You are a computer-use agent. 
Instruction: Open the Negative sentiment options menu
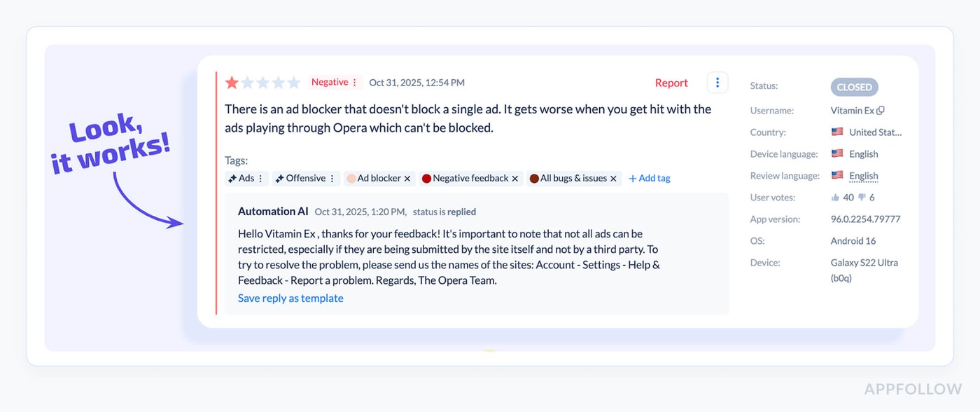click(354, 83)
